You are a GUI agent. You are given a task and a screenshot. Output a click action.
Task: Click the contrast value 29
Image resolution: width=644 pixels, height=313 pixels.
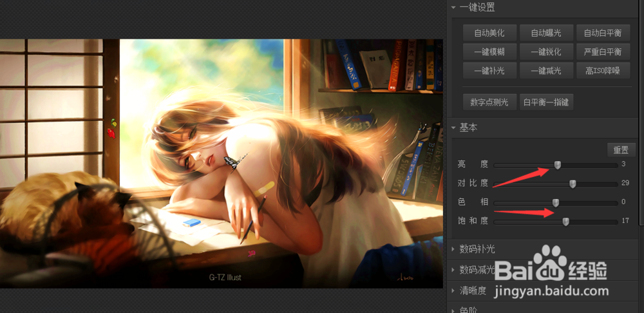pyautogui.click(x=625, y=183)
